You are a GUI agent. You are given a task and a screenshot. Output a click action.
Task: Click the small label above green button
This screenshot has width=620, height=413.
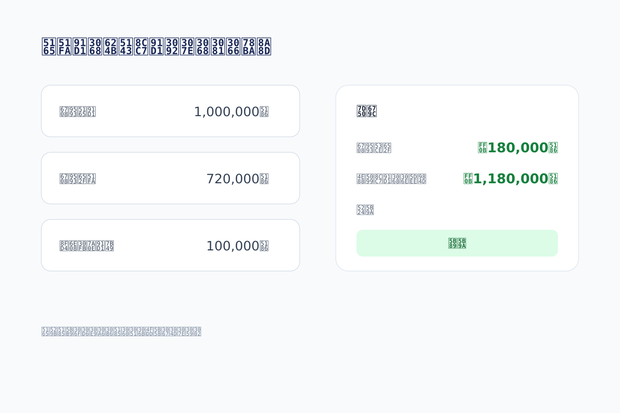[x=365, y=210]
